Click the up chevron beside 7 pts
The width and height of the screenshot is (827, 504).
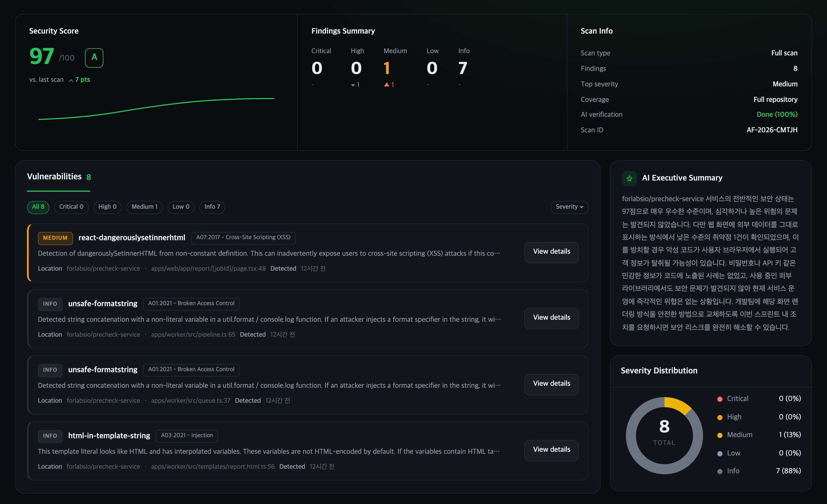(71, 80)
